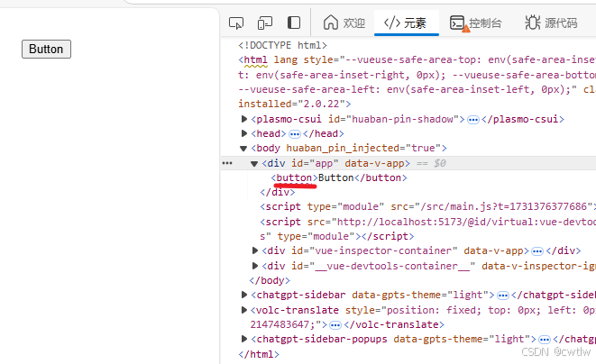
Task: Click the data-v-app attribute on app div
Action: (374, 163)
